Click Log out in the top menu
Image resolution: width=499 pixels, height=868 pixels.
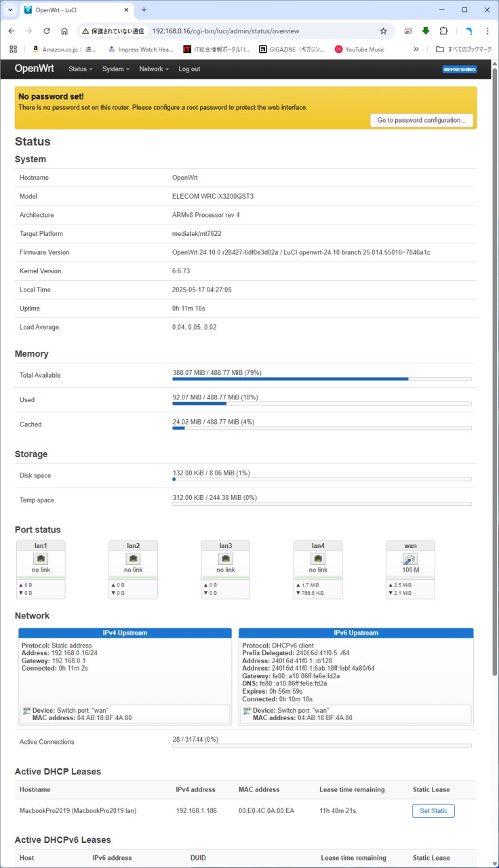pos(189,69)
